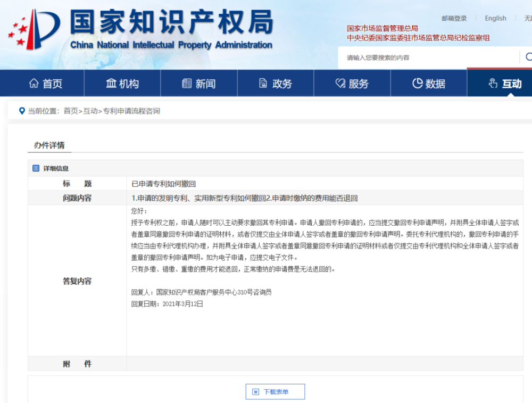The image size is (532, 403).
Task: Open the 邮箱登录 link
Action: click(x=454, y=18)
